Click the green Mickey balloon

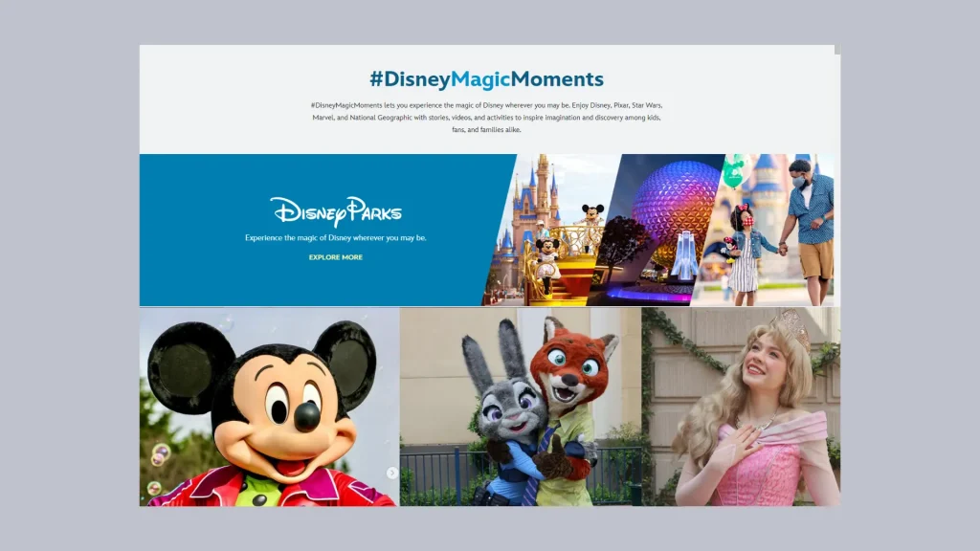tap(733, 170)
